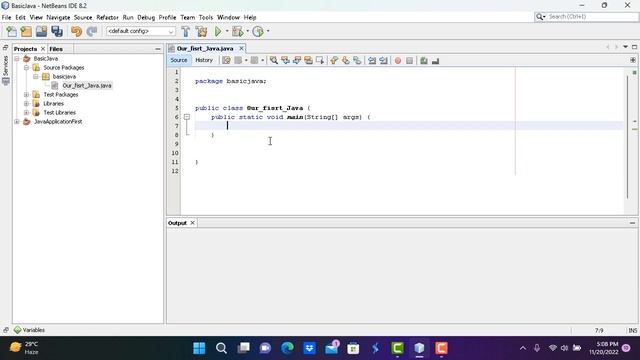The image size is (640, 360).
Task: Collapse main method code fold
Action: (187, 117)
